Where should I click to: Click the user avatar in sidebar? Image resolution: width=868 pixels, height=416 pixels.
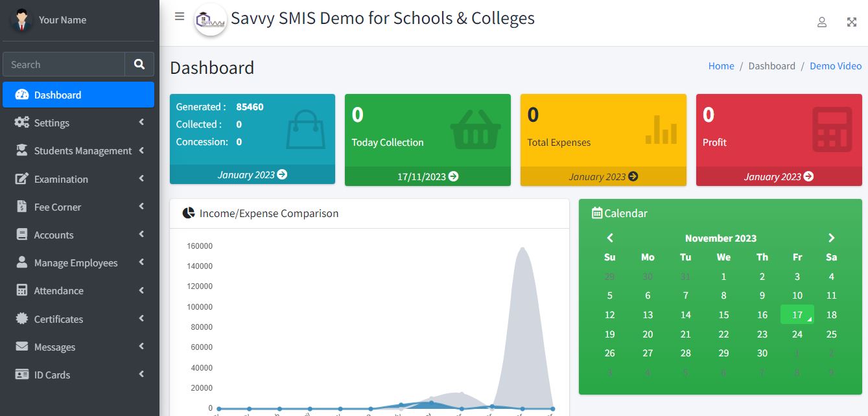click(21, 19)
